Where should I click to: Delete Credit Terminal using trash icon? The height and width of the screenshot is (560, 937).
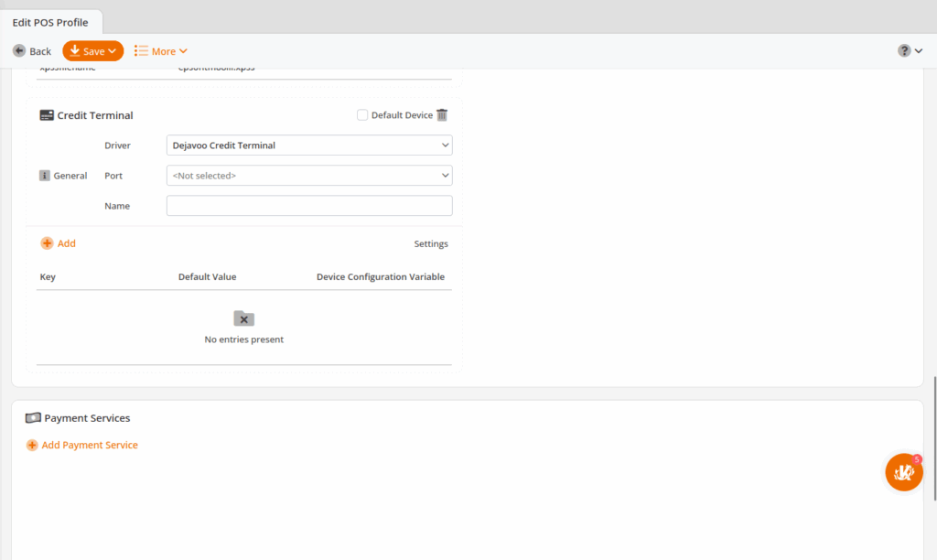(442, 115)
